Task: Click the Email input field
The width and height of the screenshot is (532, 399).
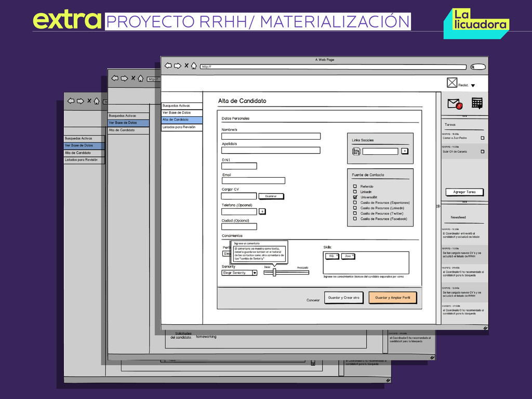Action: click(x=254, y=180)
